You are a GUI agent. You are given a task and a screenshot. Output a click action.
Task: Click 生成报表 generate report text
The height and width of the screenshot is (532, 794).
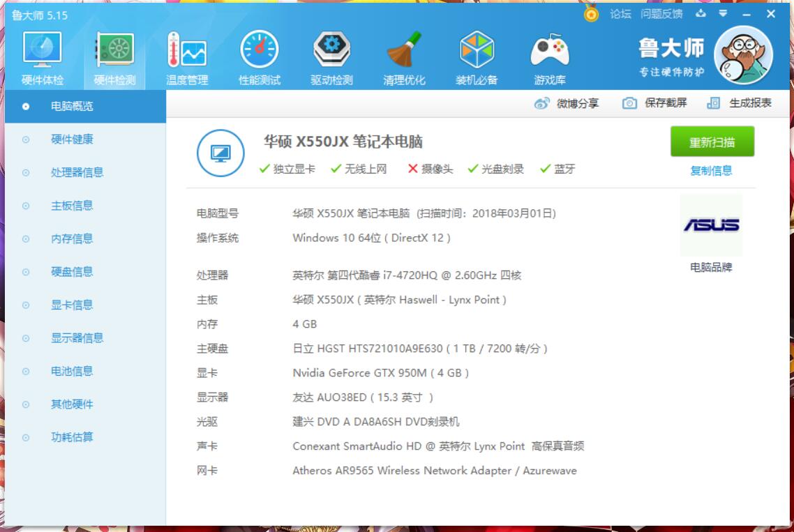pos(750,103)
